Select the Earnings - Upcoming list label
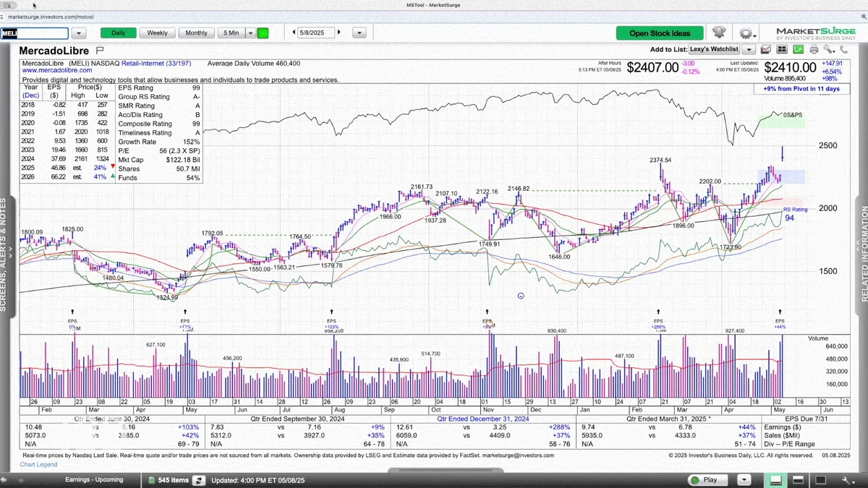This screenshot has width=868, height=488. point(94,480)
